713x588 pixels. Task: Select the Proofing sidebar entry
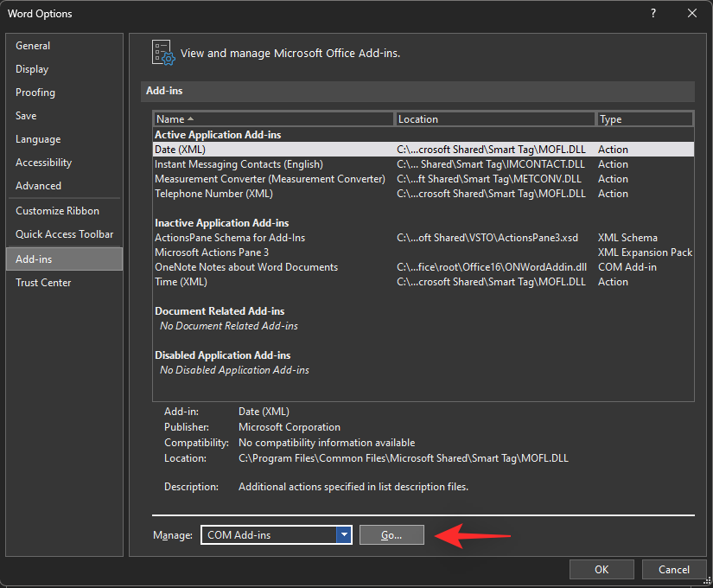pyautogui.click(x=35, y=93)
